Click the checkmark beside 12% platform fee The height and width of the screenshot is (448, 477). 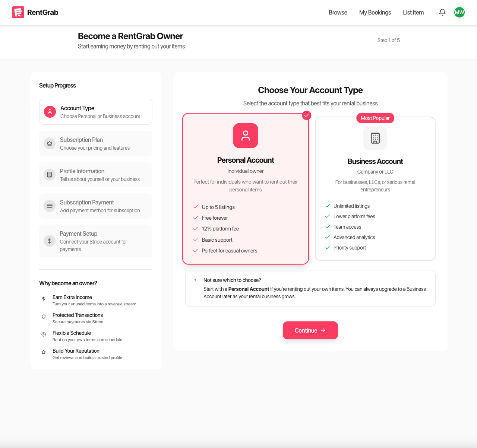point(195,228)
